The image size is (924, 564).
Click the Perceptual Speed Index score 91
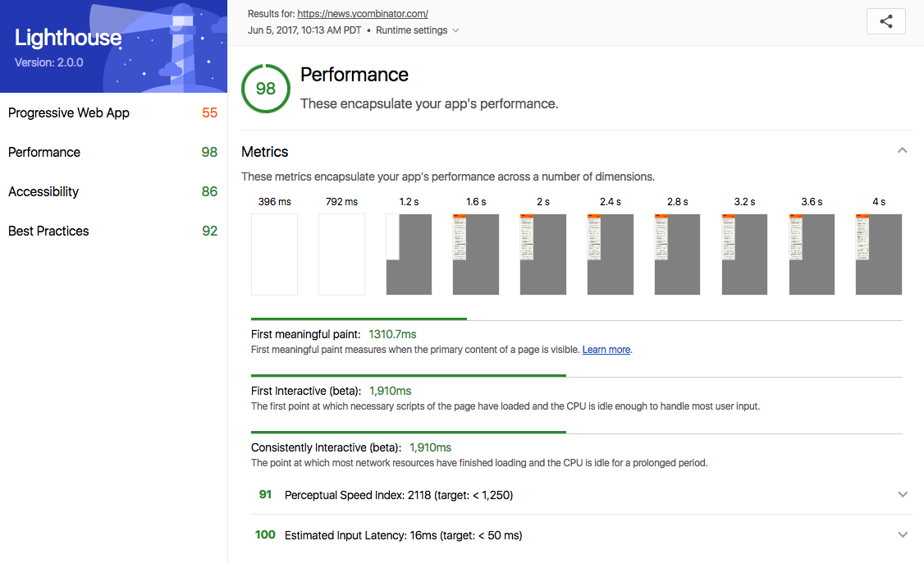(265, 495)
